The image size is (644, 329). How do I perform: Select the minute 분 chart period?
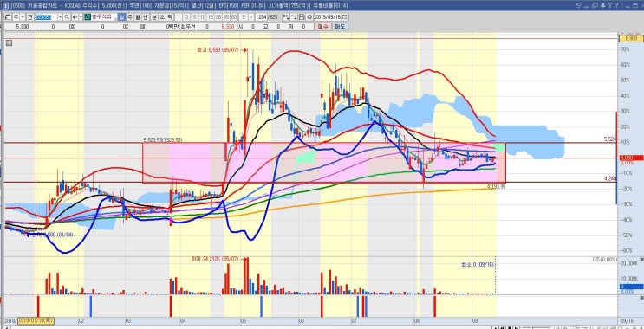coord(153,17)
